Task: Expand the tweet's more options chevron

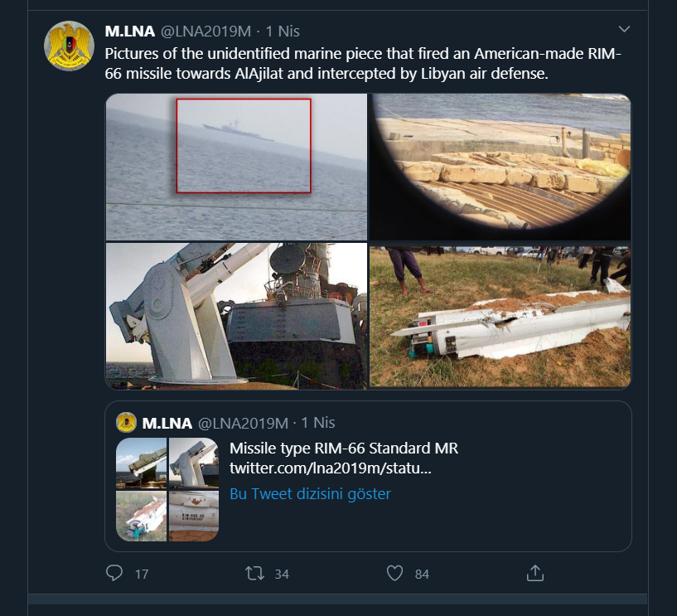Action: point(625,30)
